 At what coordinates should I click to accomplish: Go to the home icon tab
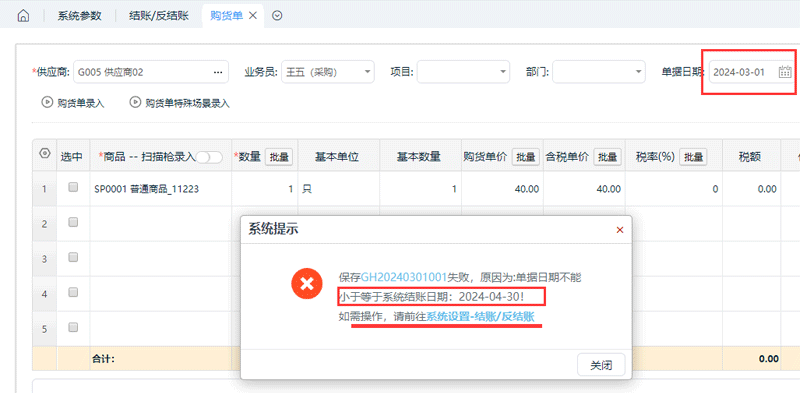coord(23,16)
